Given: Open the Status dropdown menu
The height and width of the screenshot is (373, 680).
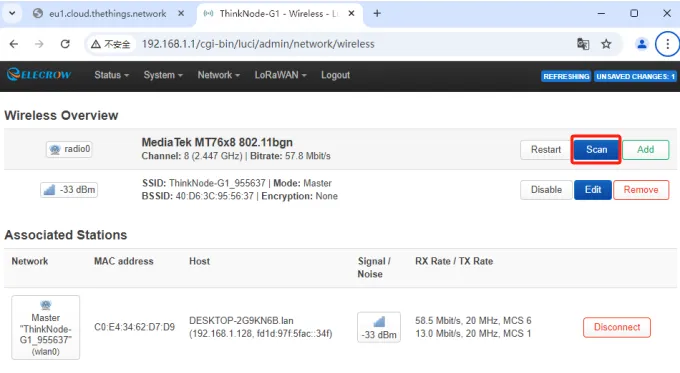Looking at the screenshot, I should [x=112, y=75].
